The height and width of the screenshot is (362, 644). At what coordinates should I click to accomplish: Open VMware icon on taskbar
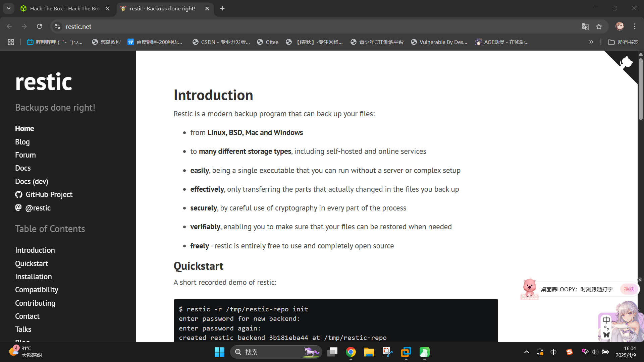[x=406, y=352]
